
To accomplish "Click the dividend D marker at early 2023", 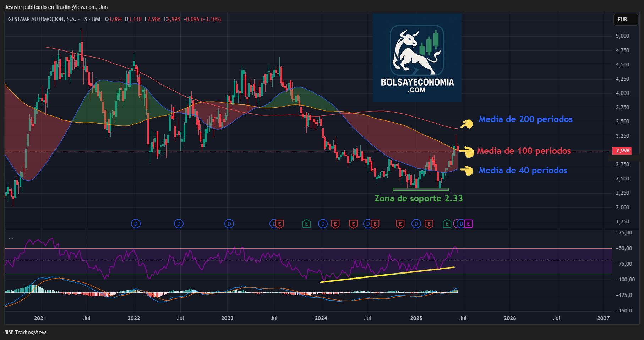I will pyautogui.click(x=229, y=224).
